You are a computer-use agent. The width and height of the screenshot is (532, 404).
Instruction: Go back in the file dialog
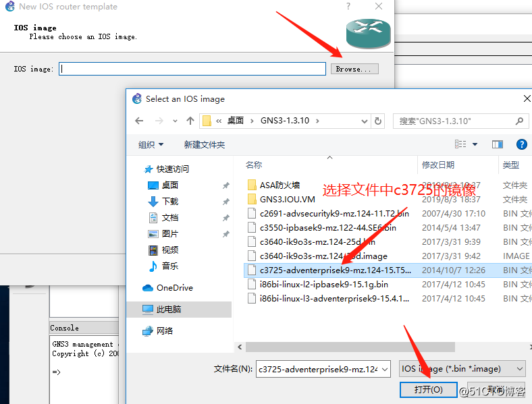coord(139,121)
